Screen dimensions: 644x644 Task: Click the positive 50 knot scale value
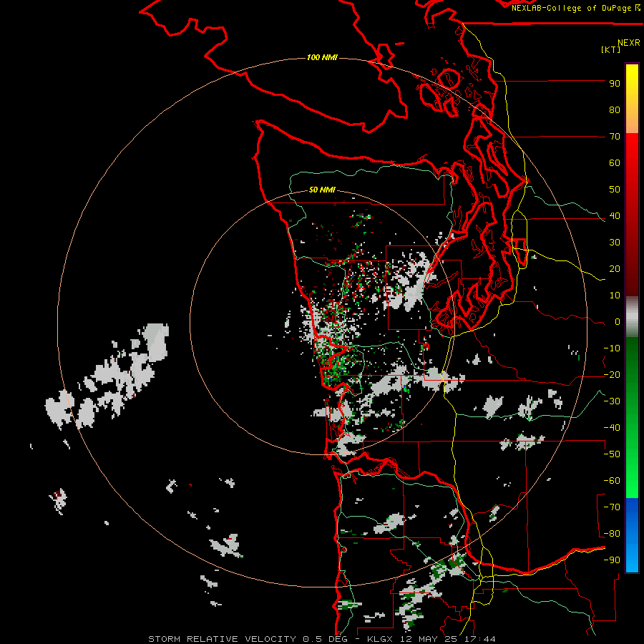tap(615, 190)
